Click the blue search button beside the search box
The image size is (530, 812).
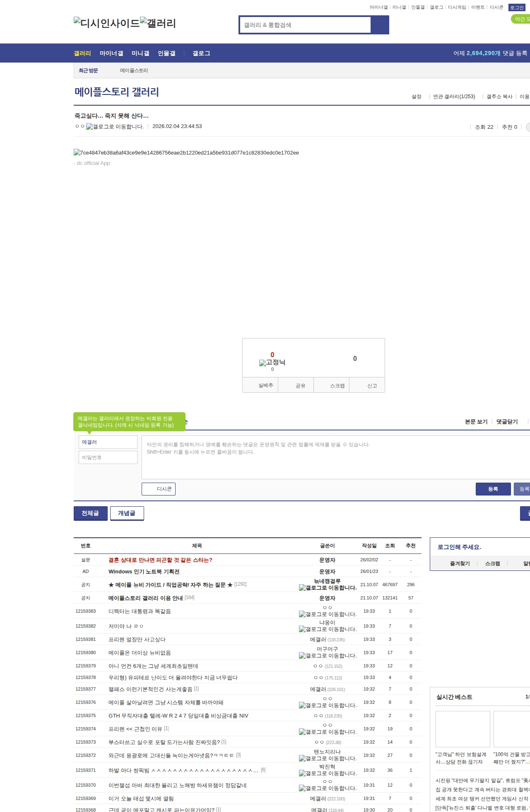point(380,25)
